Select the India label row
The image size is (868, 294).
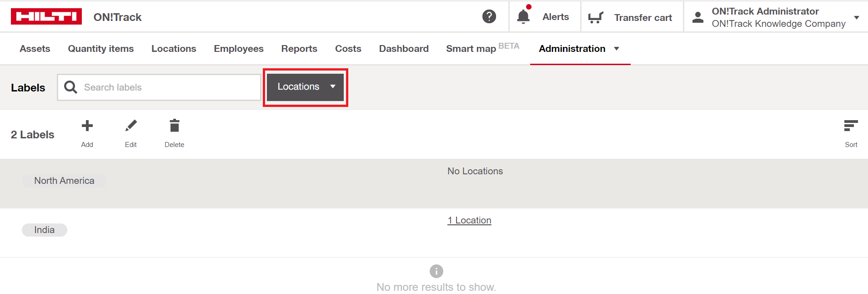pyautogui.click(x=45, y=230)
